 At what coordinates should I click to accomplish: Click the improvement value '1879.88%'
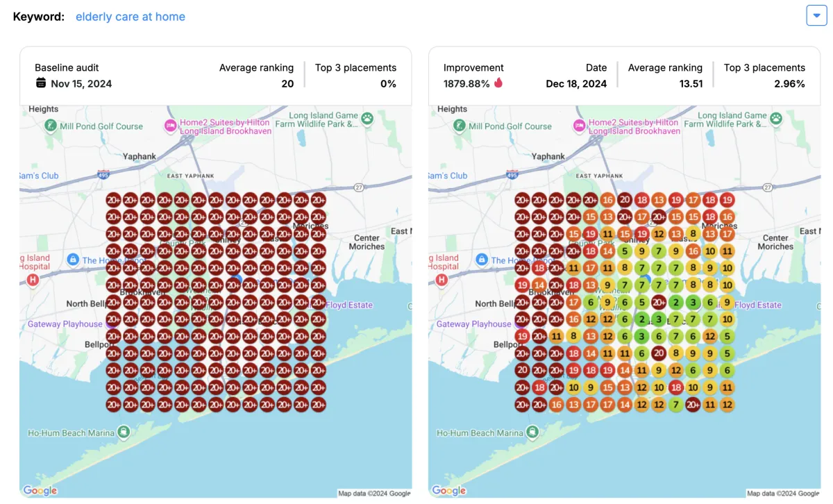click(x=466, y=83)
